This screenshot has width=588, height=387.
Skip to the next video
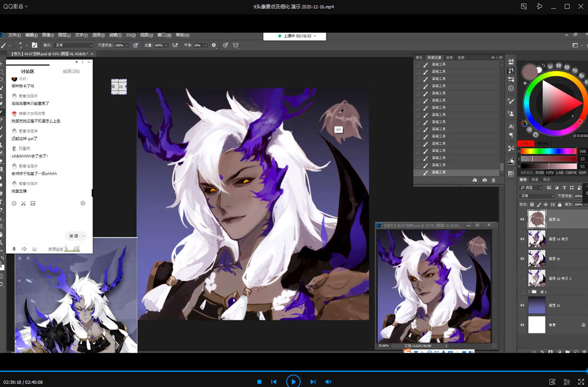[x=313, y=382]
